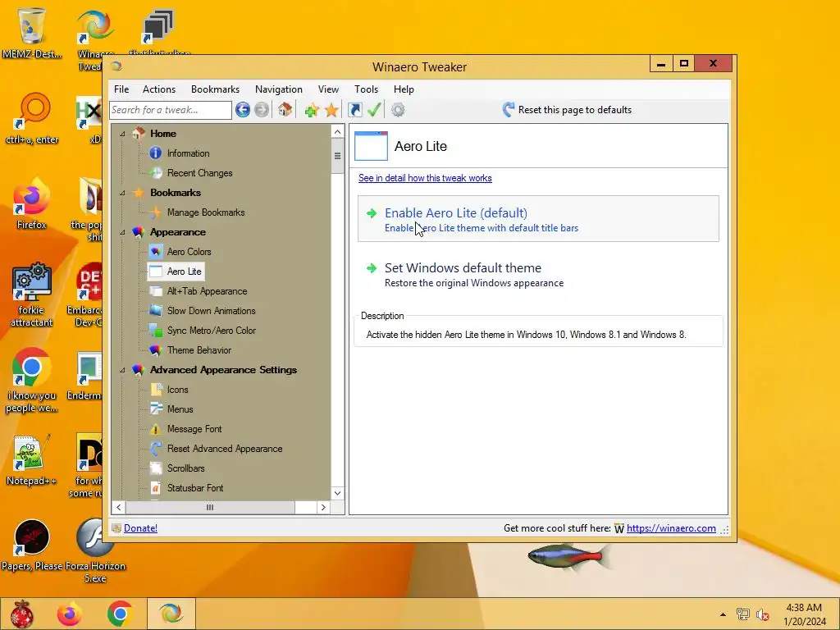Screen dimensions: 840x630
Task: Select Manage Bookmarks in the tree
Action: pyautogui.click(x=206, y=212)
